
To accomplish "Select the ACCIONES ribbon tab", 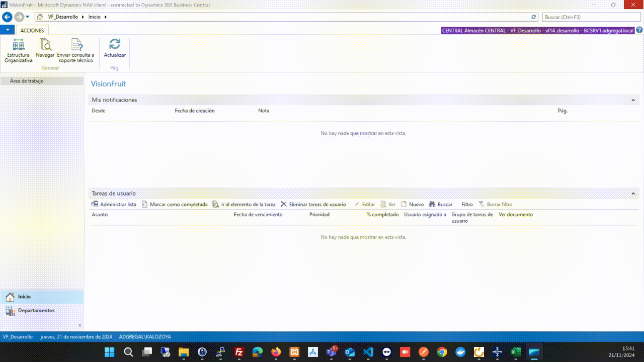I will (x=32, y=31).
